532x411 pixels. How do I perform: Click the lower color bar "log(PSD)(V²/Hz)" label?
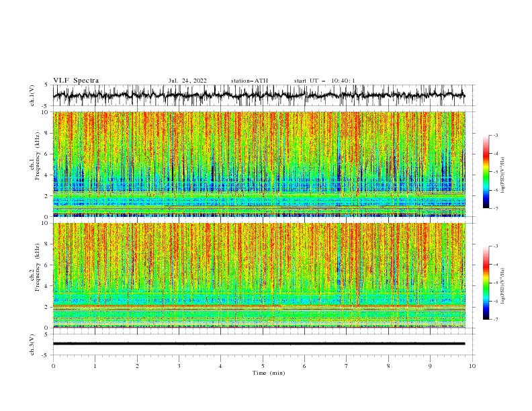(502, 286)
